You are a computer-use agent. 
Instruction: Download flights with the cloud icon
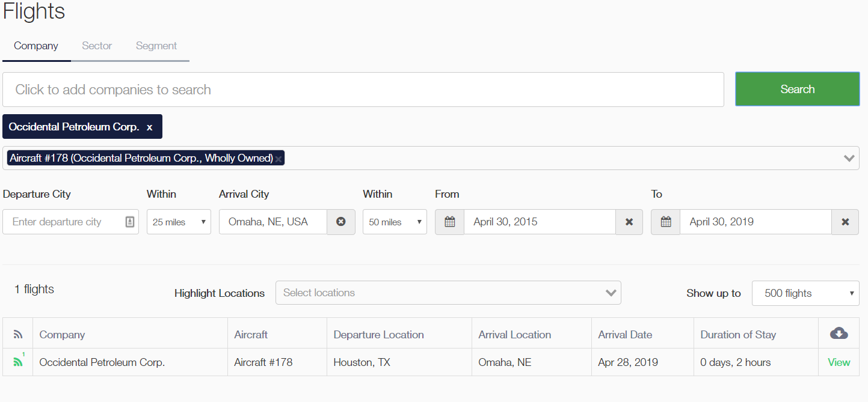(839, 333)
